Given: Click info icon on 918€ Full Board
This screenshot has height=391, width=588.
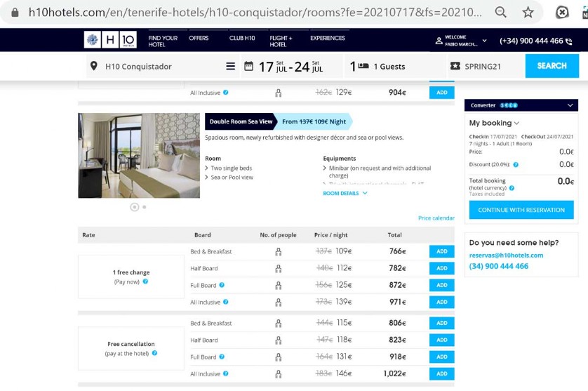Looking at the screenshot, I should 222,357.
